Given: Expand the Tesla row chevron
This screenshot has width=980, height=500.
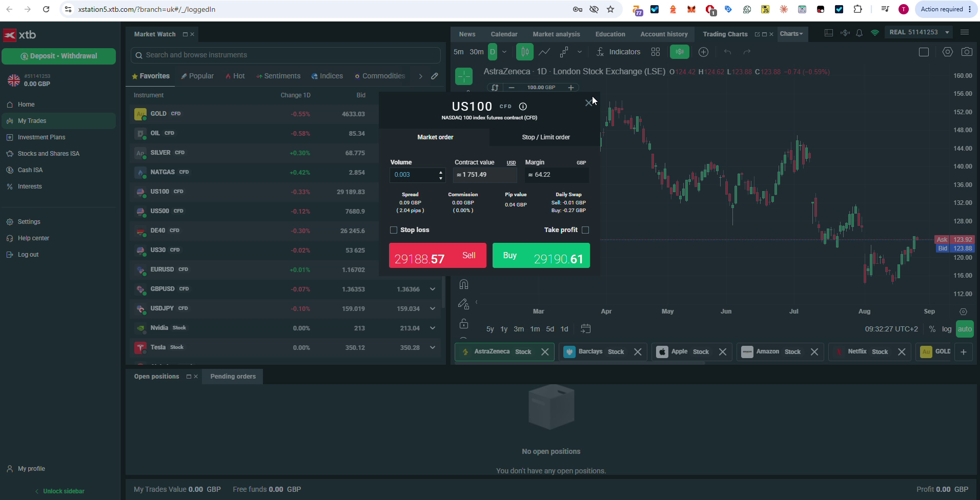Looking at the screenshot, I should (433, 348).
